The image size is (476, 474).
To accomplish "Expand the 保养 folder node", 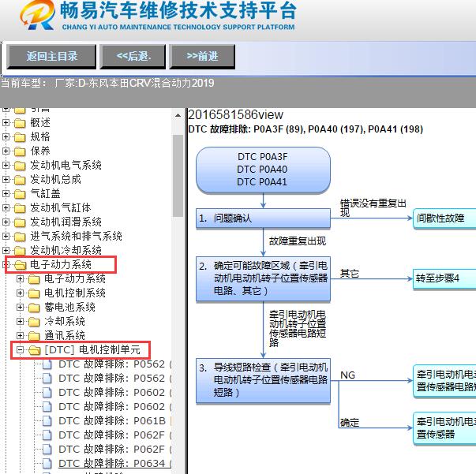I will (6, 151).
